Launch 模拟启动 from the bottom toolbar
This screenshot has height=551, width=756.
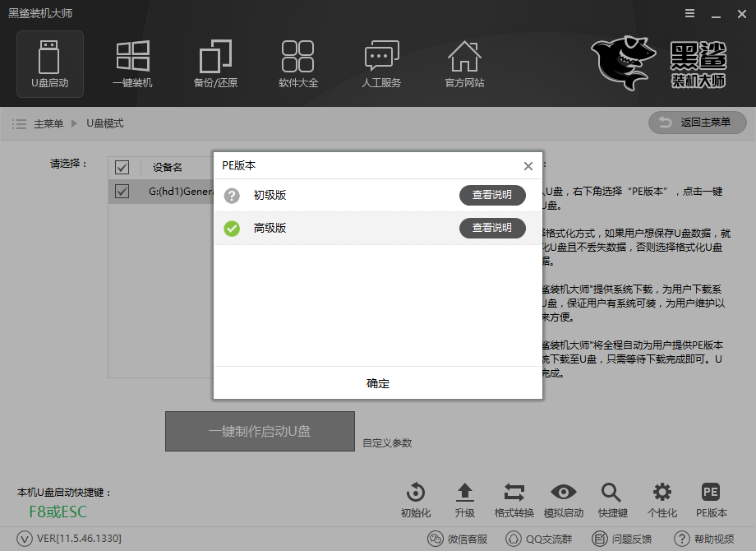[x=563, y=494]
